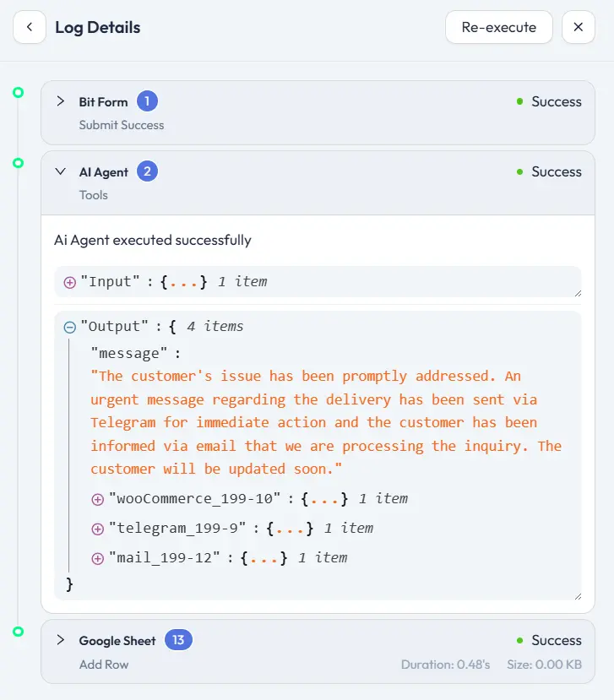Click the AI Agent step badge showing 2

pos(145,171)
